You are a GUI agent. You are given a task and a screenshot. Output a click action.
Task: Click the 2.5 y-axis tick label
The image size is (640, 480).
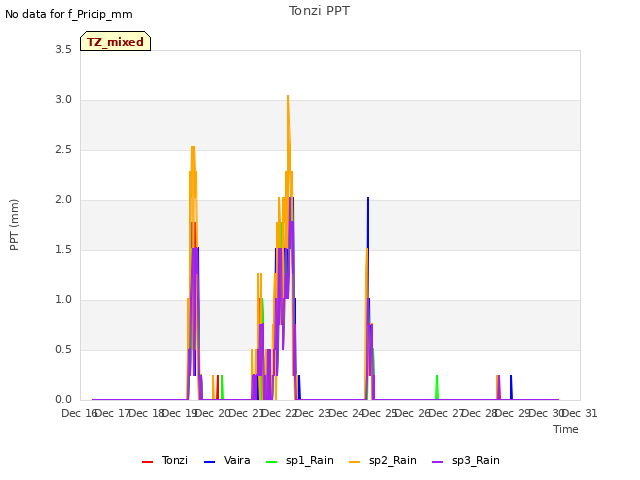[63, 149]
